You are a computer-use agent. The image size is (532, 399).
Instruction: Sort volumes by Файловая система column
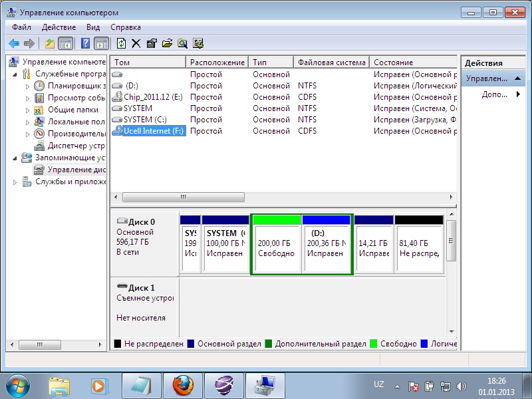pyautogui.click(x=331, y=63)
